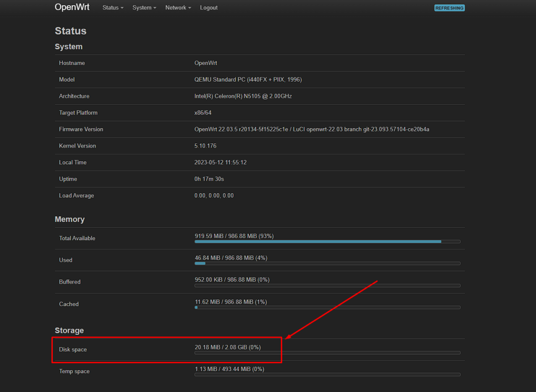Viewport: 536px width, 392px height.
Task: Click the REFRESHING indicator badge
Action: coord(449,8)
